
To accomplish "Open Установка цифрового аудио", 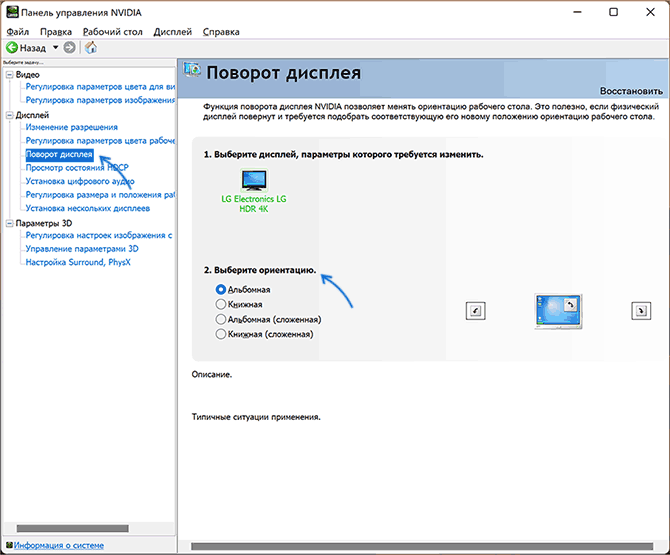I will point(80,181).
